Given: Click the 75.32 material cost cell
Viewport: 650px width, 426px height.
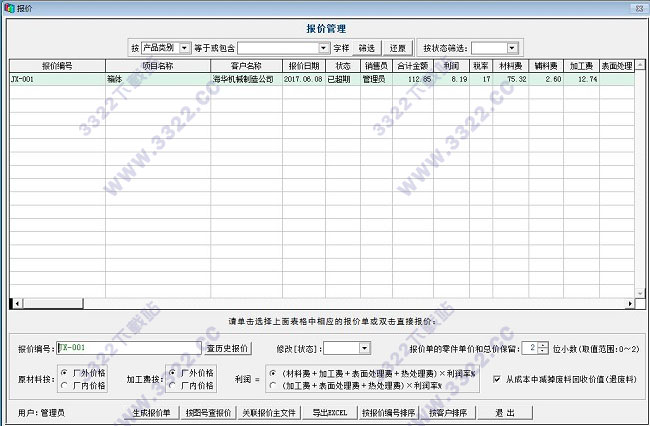Looking at the screenshot, I should [x=511, y=79].
